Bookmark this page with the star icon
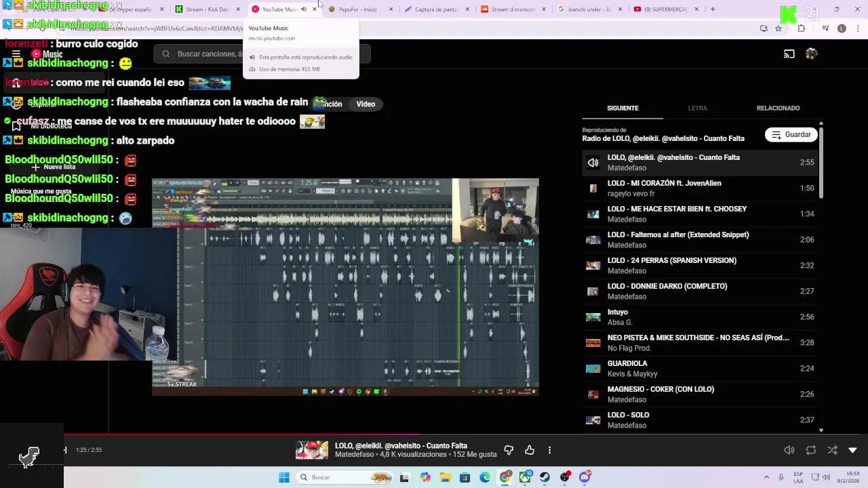This screenshot has width=868, height=488. point(778,28)
